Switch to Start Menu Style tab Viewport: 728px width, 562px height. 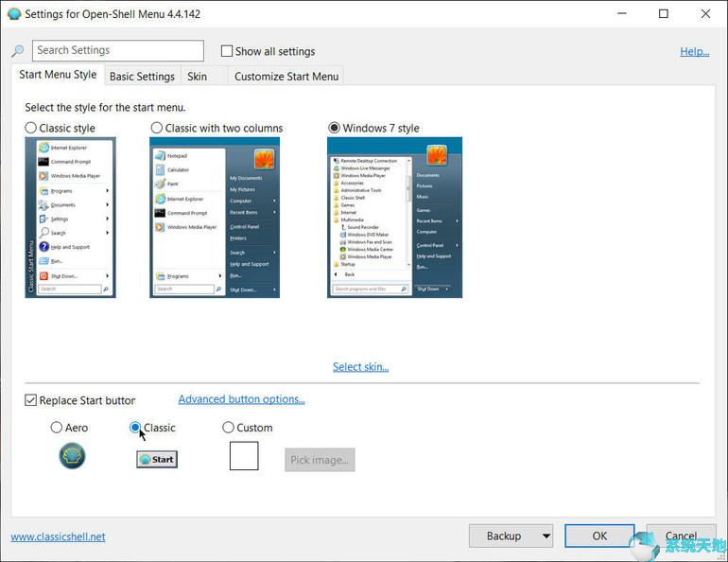(x=58, y=75)
